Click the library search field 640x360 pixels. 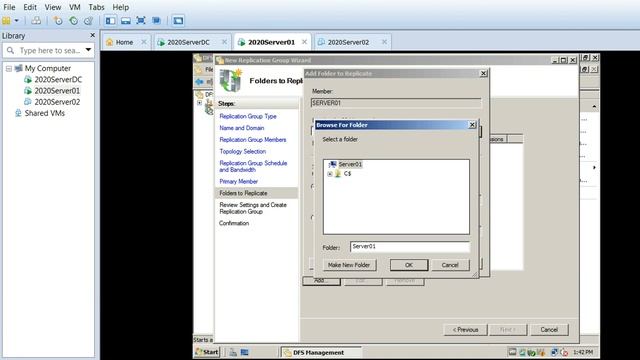pyautogui.click(x=49, y=51)
